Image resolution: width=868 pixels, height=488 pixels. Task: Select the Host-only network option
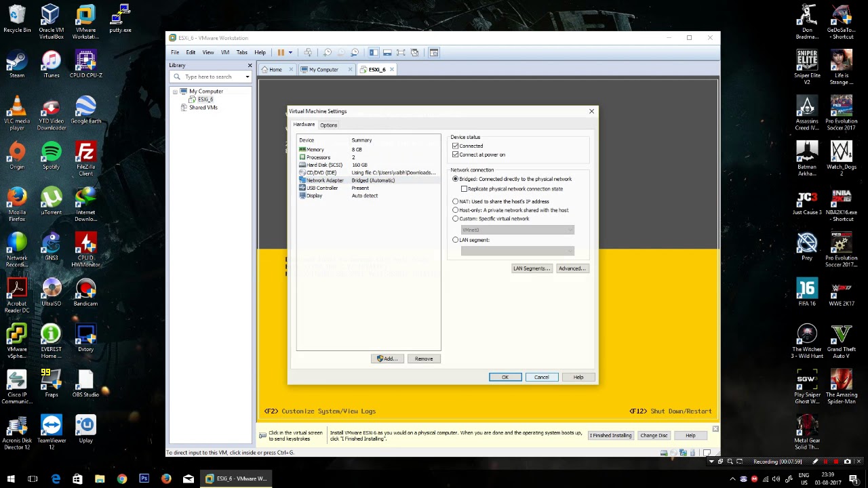pyautogui.click(x=455, y=210)
